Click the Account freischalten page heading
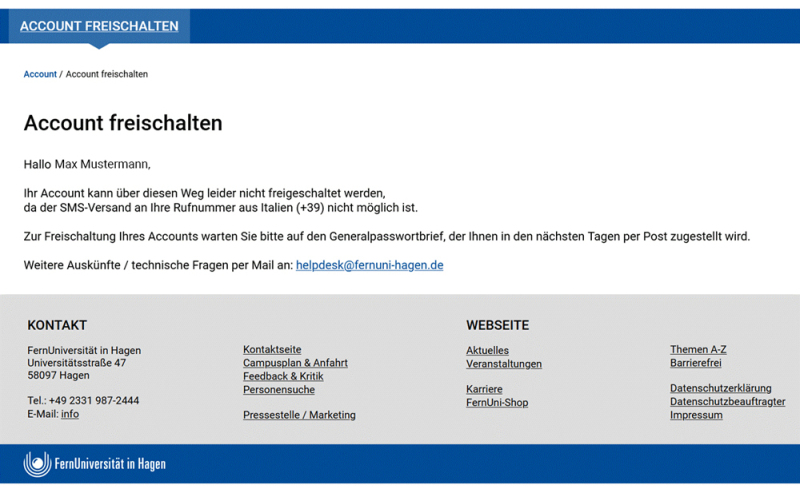The image size is (800, 497). 123,123
